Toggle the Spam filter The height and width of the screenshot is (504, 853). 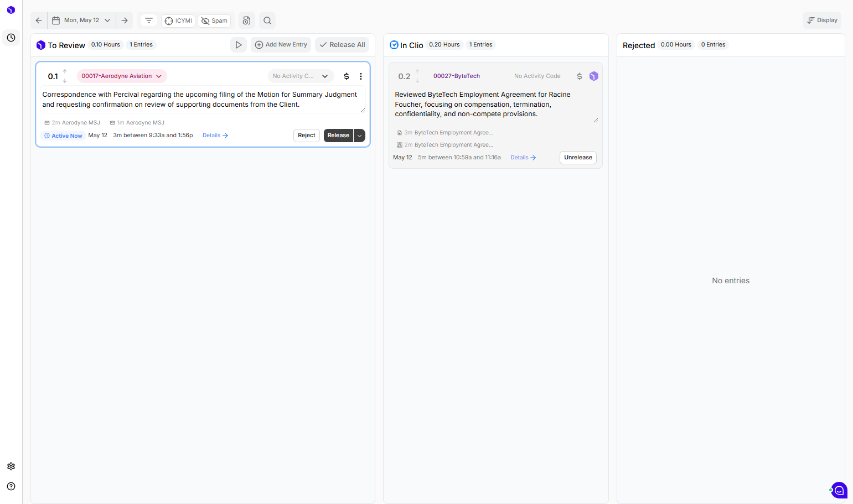214,20
